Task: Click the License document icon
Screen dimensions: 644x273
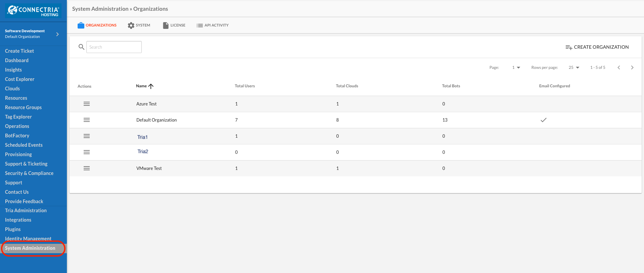Action: tap(166, 26)
